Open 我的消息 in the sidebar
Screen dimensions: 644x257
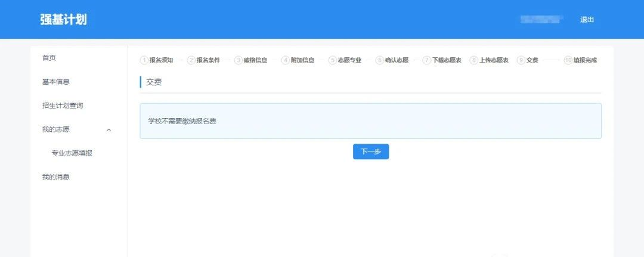pos(55,177)
